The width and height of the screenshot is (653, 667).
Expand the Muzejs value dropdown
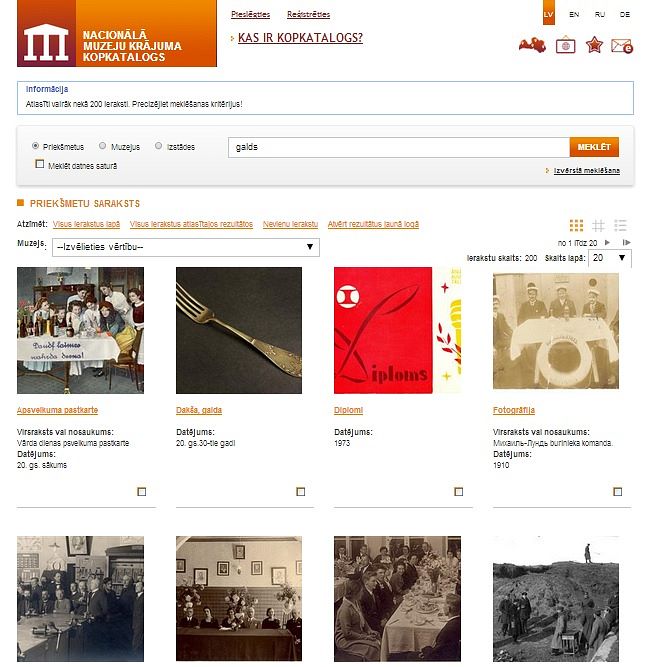(185, 247)
